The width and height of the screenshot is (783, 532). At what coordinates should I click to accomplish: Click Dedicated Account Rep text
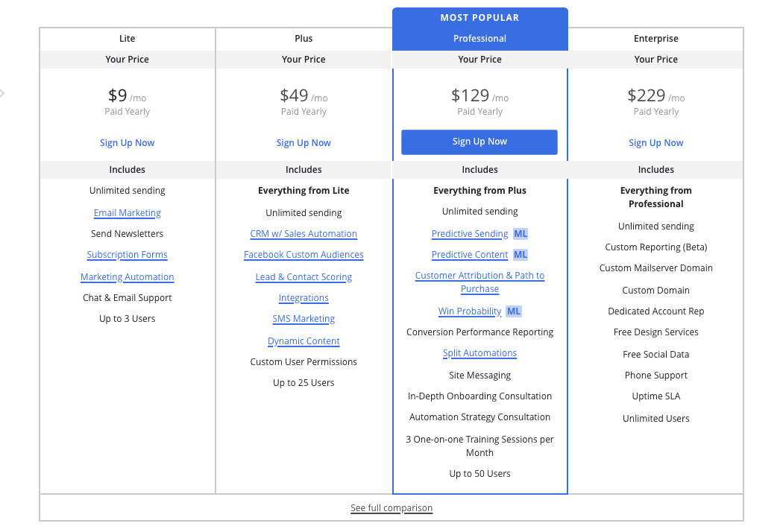(656, 311)
